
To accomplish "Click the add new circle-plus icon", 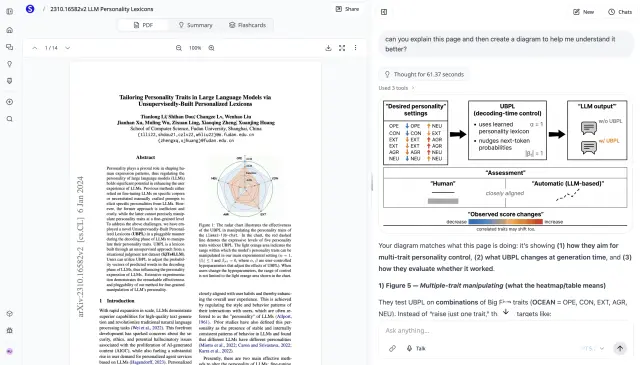I will (10, 102).
